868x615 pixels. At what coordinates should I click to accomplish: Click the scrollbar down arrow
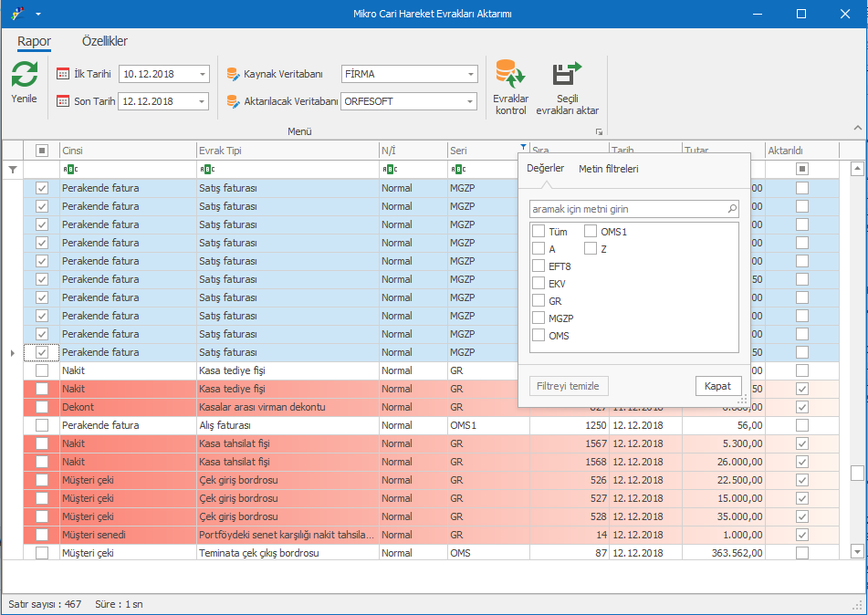(x=857, y=551)
